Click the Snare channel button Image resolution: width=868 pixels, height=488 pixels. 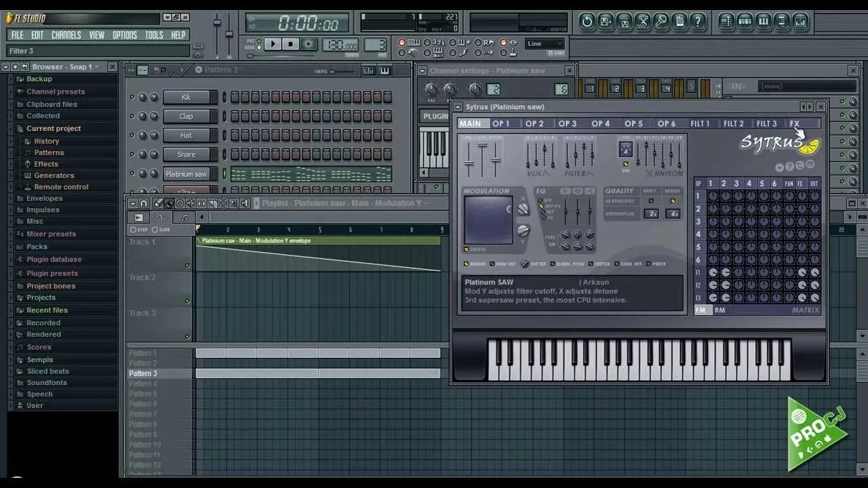186,155
